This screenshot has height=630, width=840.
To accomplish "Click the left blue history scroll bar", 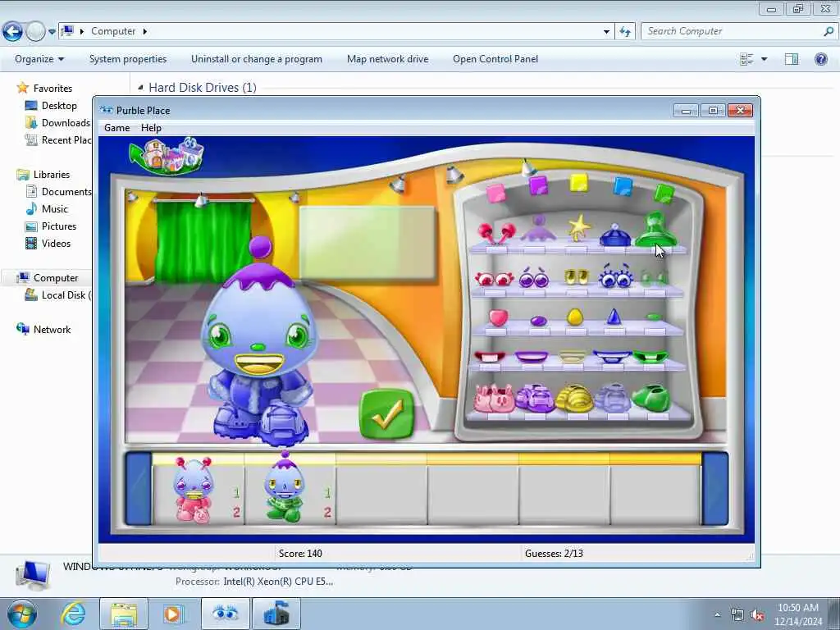I will 139,489.
